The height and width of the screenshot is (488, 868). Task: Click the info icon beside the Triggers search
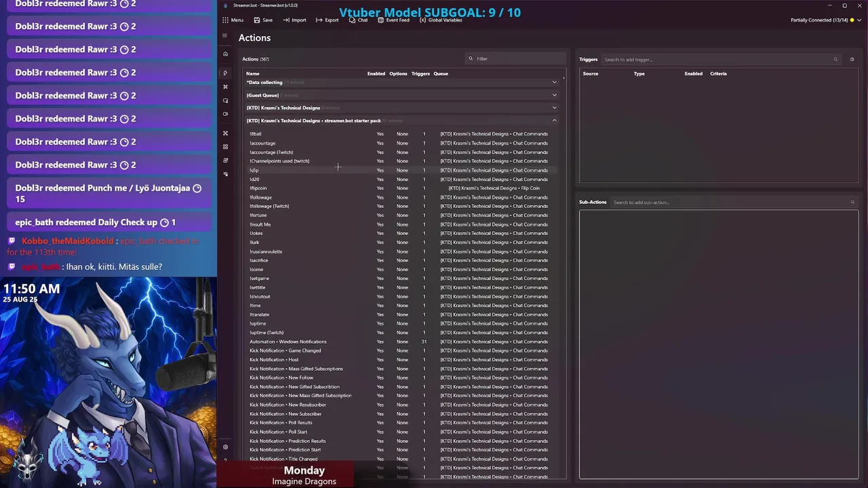click(852, 60)
